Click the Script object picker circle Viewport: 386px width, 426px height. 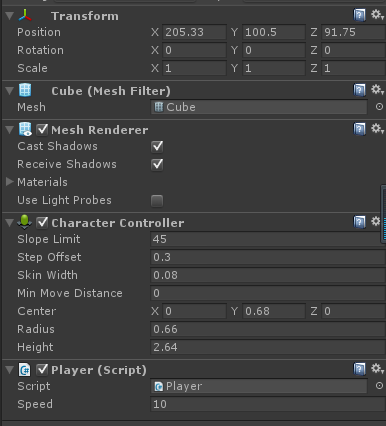point(379,386)
